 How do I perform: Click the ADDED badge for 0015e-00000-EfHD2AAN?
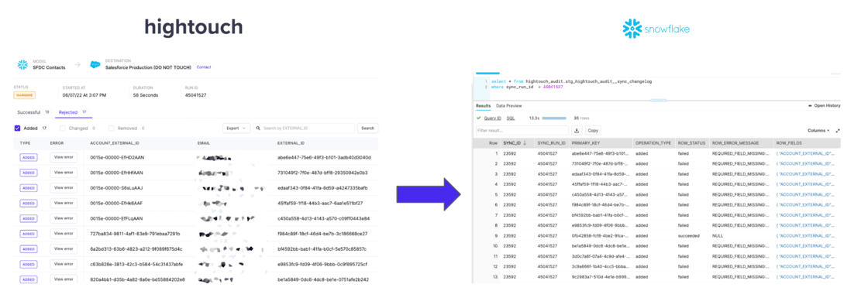(x=28, y=157)
